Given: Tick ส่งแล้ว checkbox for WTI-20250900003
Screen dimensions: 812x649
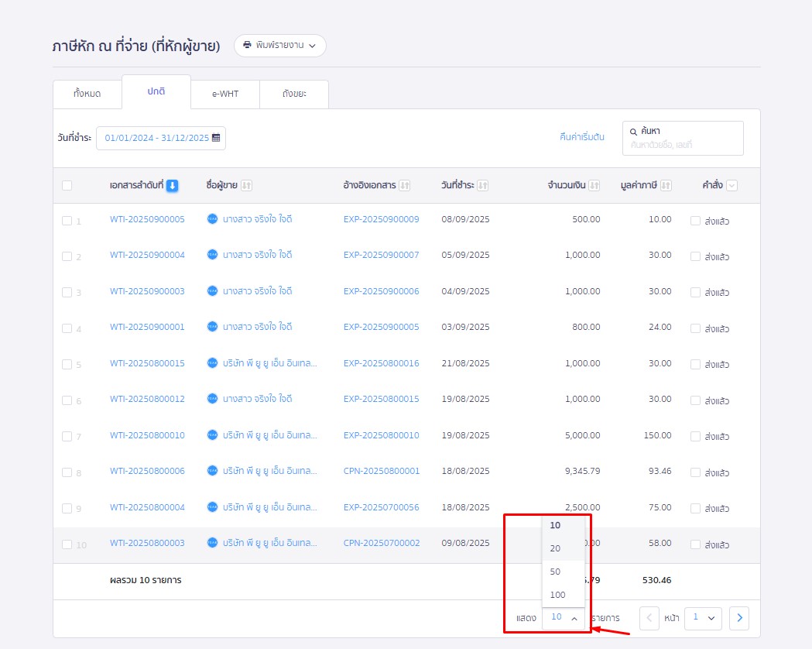Looking at the screenshot, I should [x=695, y=293].
